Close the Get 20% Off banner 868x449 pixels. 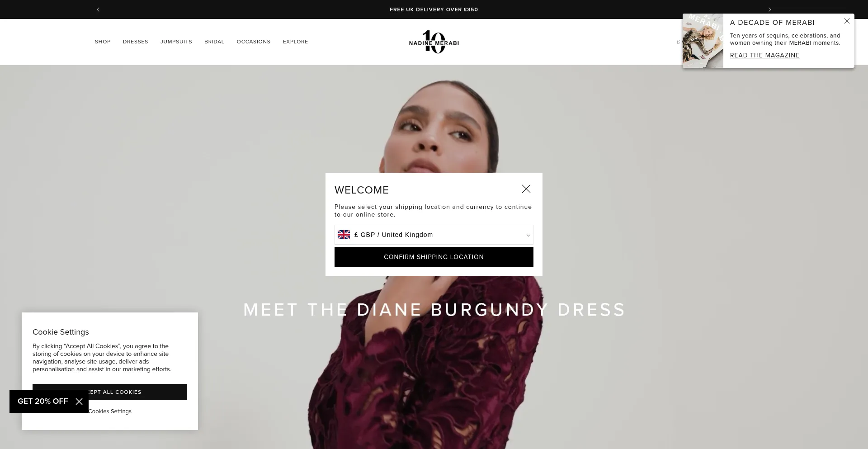pos(79,402)
